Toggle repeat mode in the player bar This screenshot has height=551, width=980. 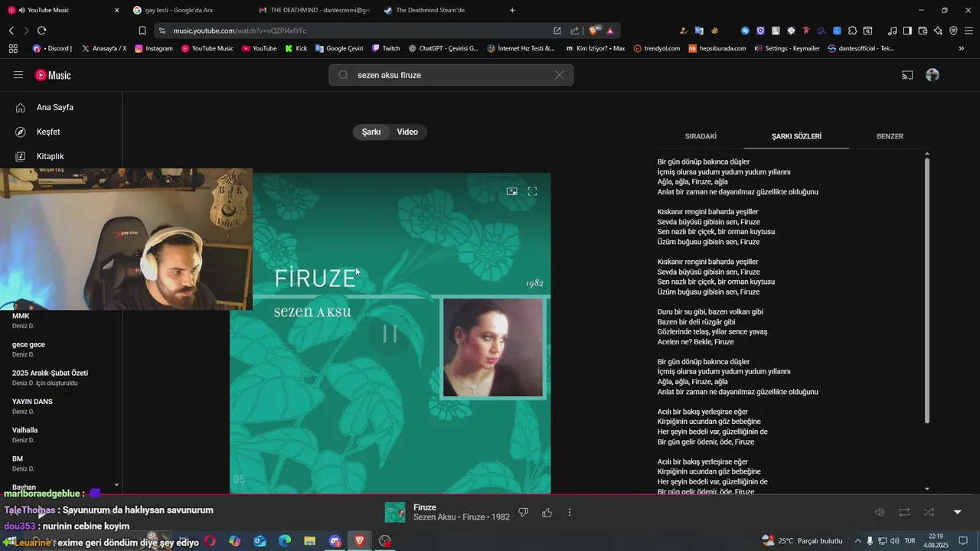point(904,512)
